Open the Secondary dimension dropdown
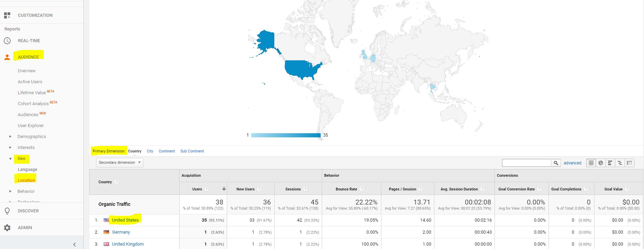This screenshot has width=644, height=249. 120,162
